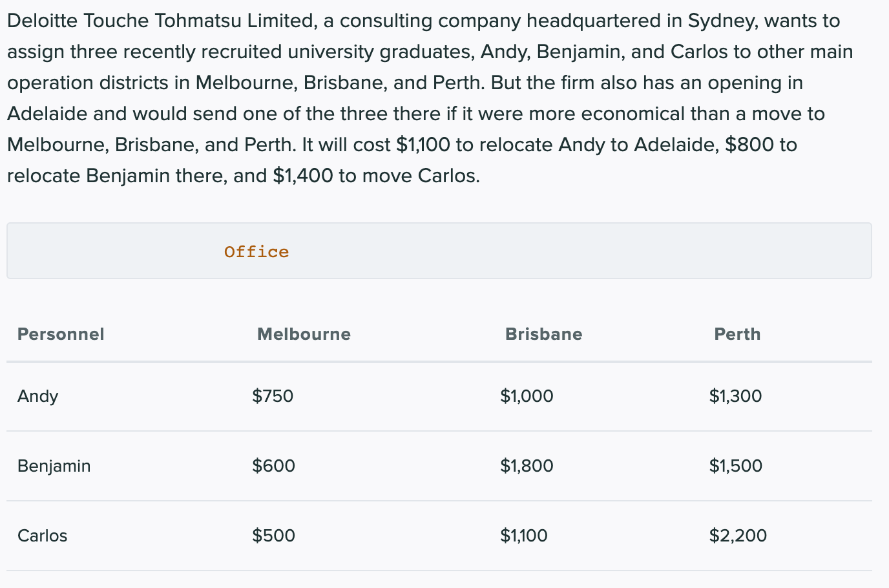Select the Andy row label
This screenshot has height=588, width=889.
(x=38, y=396)
